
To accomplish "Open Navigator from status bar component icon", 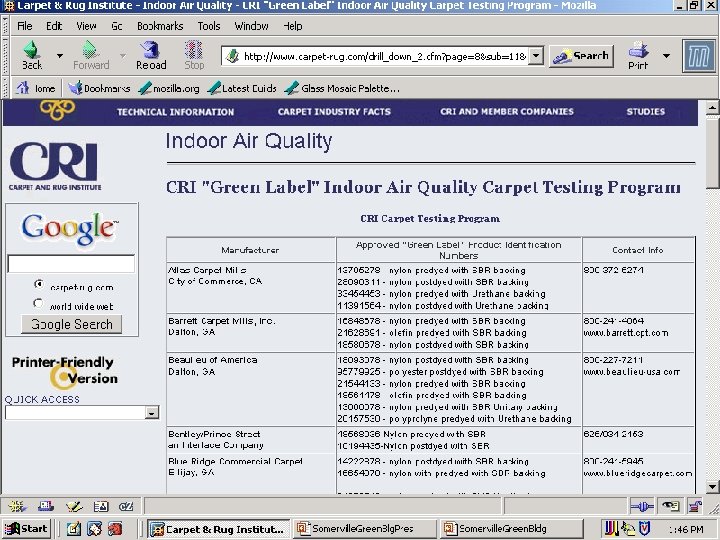I will [x=17, y=506].
